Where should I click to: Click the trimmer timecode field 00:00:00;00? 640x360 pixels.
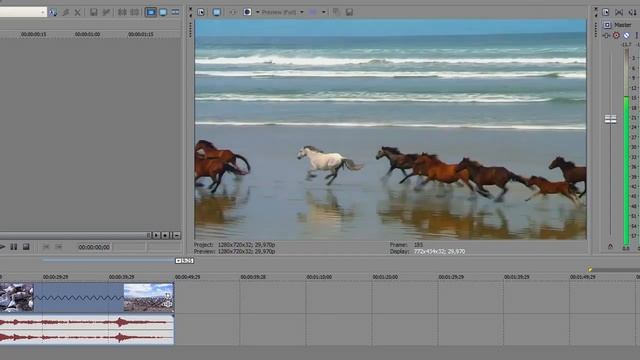[x=94, y=247]
